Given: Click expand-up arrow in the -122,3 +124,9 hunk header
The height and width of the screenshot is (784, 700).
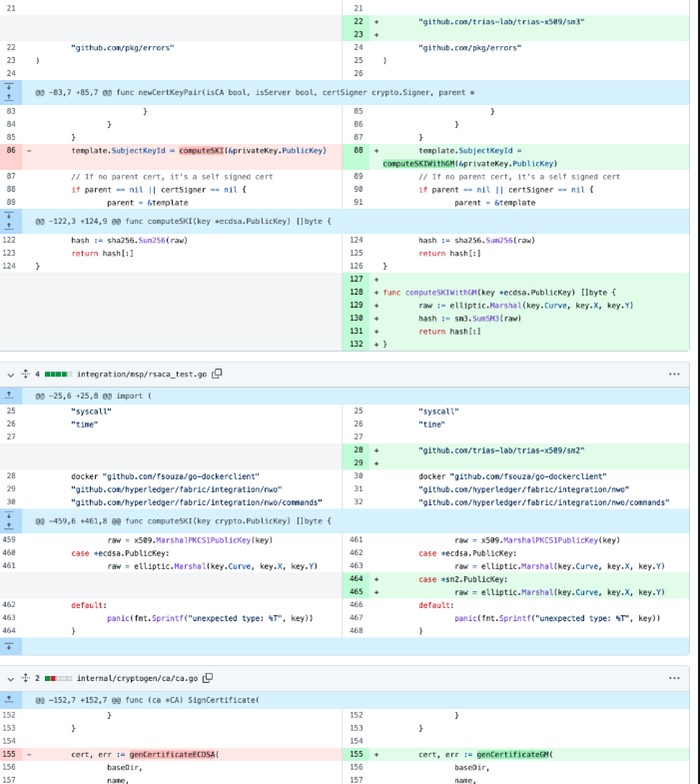Looking at the screenshot, I should 9,226.
